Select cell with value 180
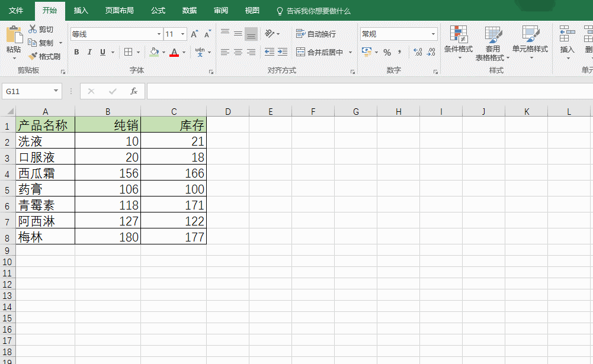The height and width of the screenshot is (364, 593). pyautogui.click(x=108, y=237)
